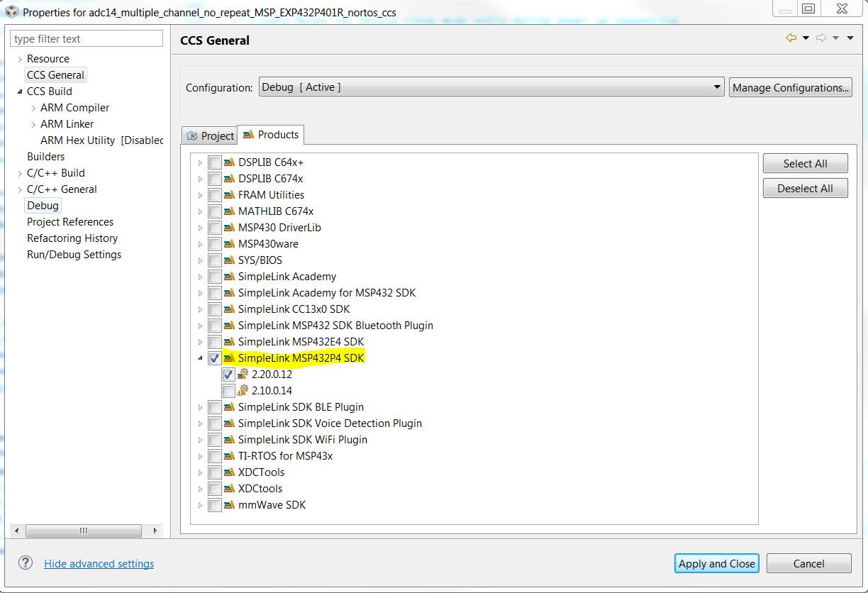Image resolution: width=868 pixels, height=593 pixels.
Task: Open Run/Debug Settings page
Action: click(74, 255)
